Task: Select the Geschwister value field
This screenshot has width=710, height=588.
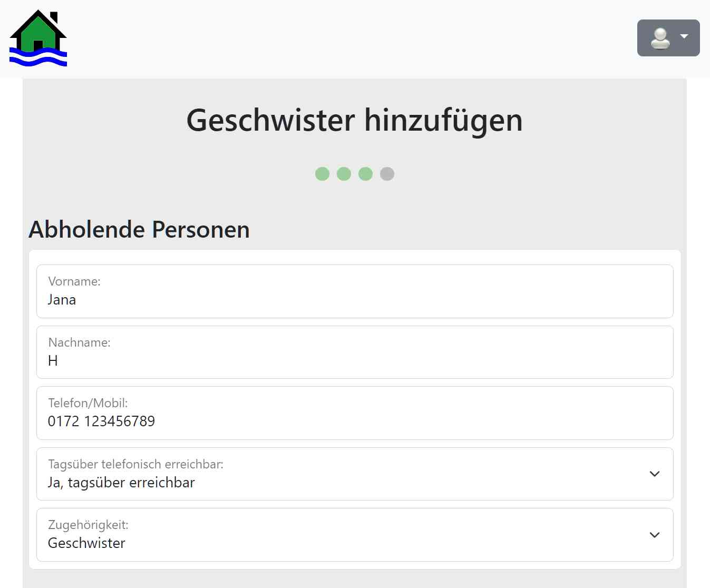Action: pos(86,543)
